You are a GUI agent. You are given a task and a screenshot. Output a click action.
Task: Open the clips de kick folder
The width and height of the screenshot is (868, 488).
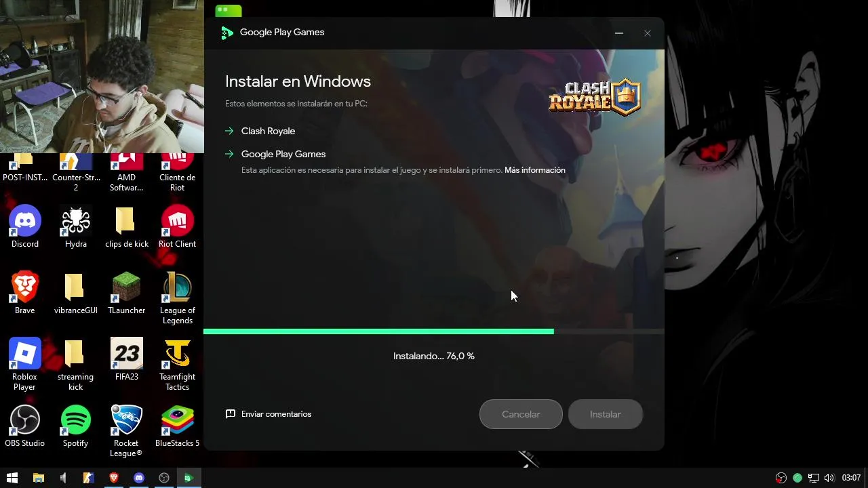pyautogui.click(x=127, y=226)
